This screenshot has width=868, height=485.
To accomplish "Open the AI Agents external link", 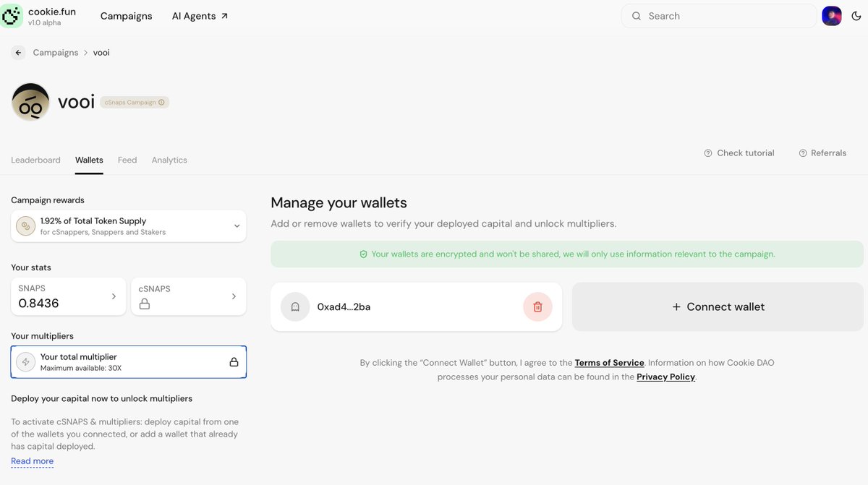I will coord(200,16).
